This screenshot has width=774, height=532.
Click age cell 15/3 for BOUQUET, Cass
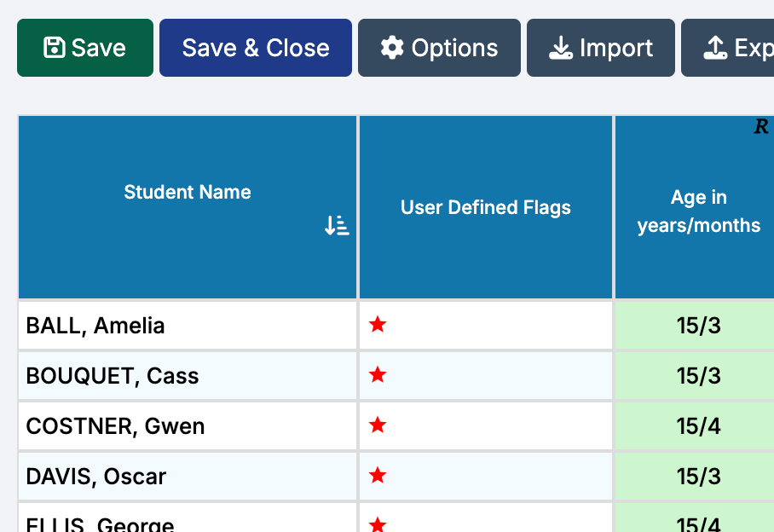pos(695,376)
